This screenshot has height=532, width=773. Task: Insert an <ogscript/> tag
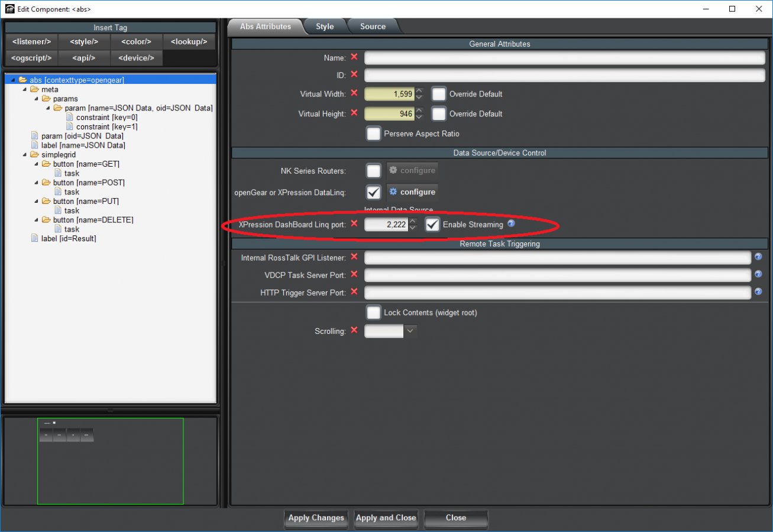31,58
